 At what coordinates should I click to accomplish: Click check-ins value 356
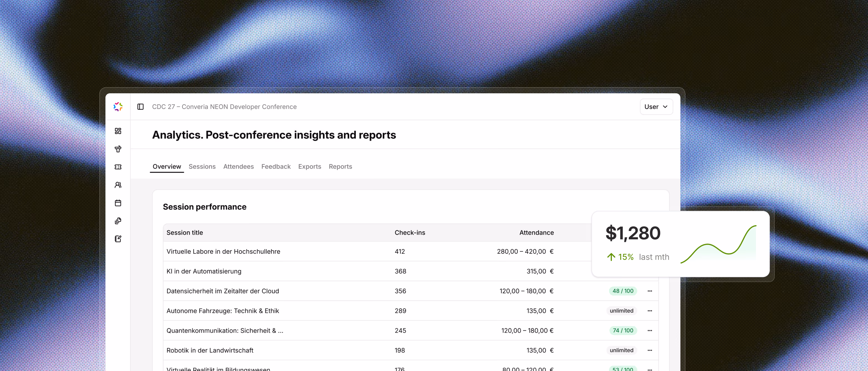400,291
